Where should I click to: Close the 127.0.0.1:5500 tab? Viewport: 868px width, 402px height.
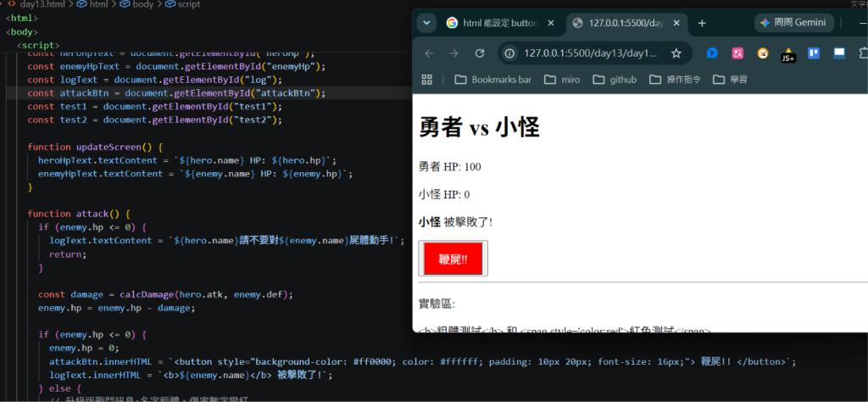(x=677, y=23)
